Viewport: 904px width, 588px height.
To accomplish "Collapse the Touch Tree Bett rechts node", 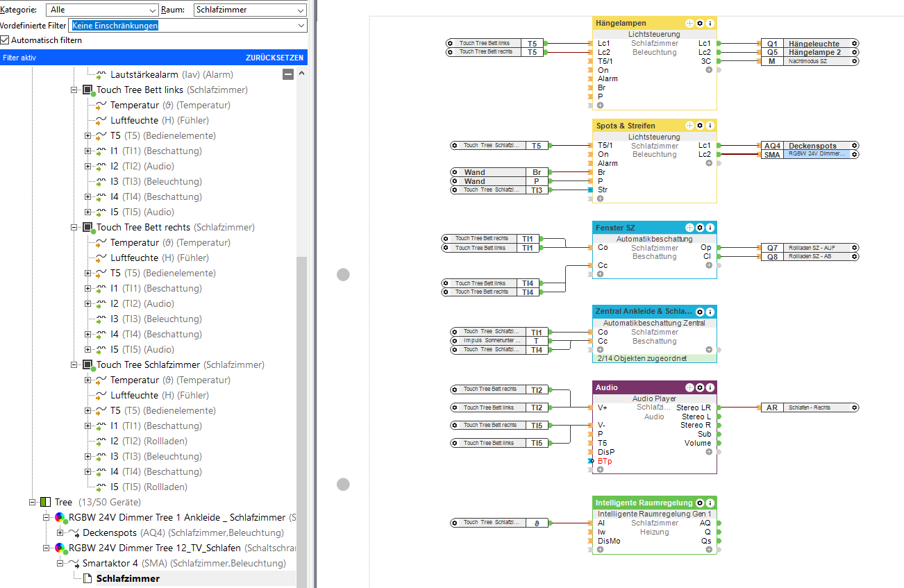I will pyautogui.click(x=74, y=228).
